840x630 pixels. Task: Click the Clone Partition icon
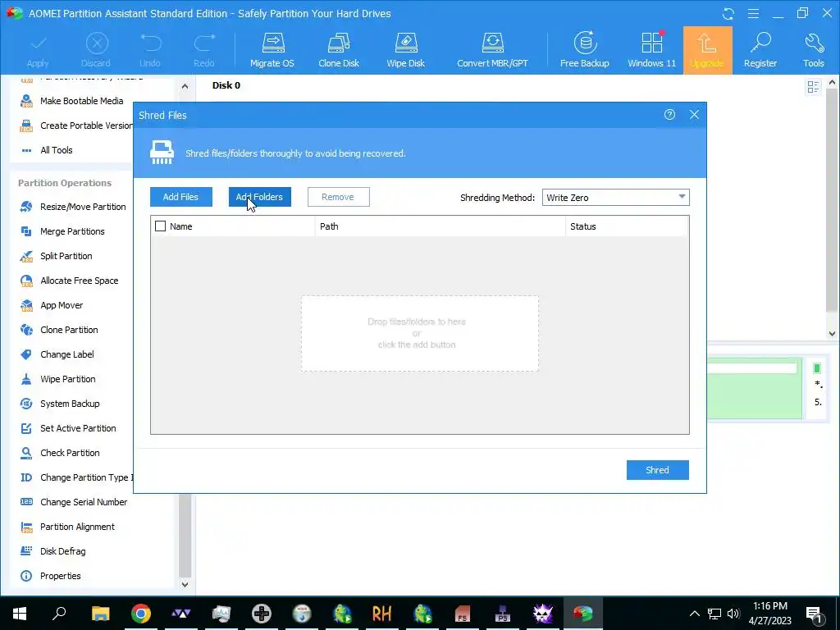pyautogui.click(x=26, y=330)
